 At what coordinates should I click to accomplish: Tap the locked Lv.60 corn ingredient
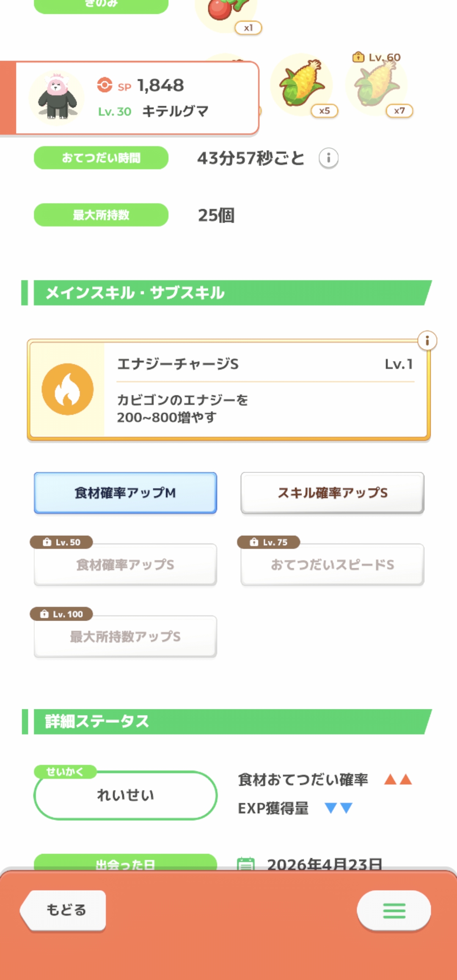377,85
